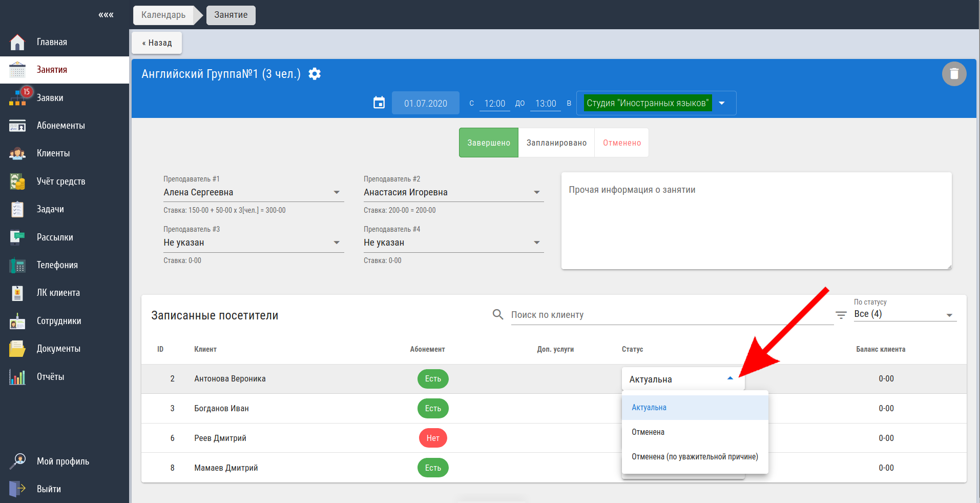Open the Сотрудники staff icon
The height and width of the screenshot is (503, 980).
(17, 321)
